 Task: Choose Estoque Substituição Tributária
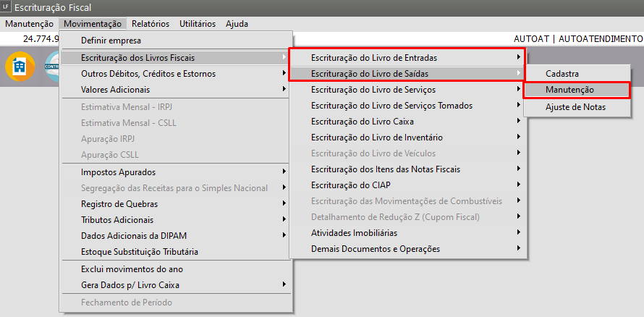click(140, 252)
